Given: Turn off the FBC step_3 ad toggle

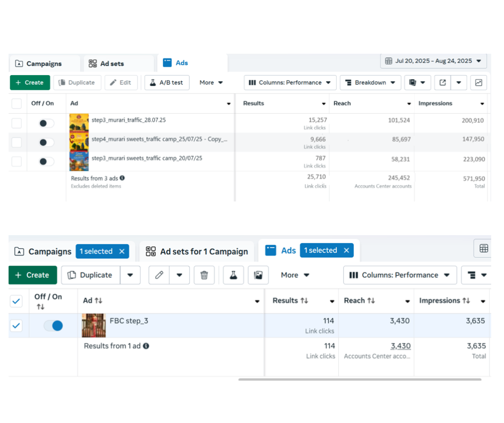Looking at the screenshot, I should click(54, 325).
